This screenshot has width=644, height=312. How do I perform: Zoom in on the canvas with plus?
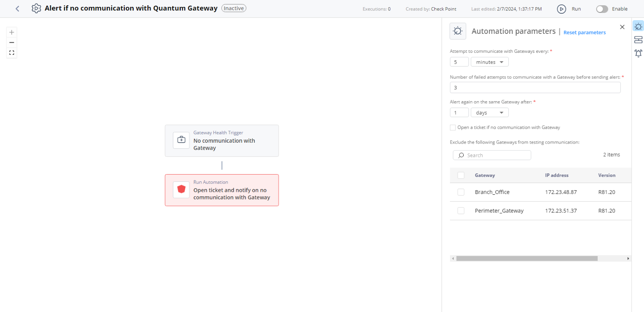click(x=12, y=32)
